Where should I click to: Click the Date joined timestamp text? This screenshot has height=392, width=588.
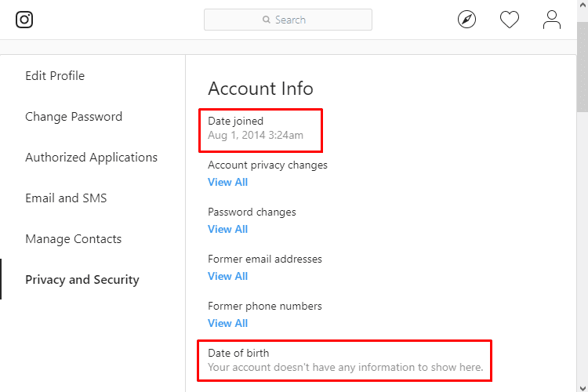click(x=256, y=135)
